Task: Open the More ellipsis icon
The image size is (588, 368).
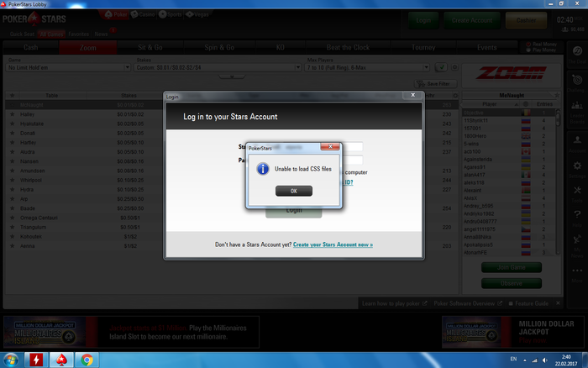Action: (x=577, y=270)
